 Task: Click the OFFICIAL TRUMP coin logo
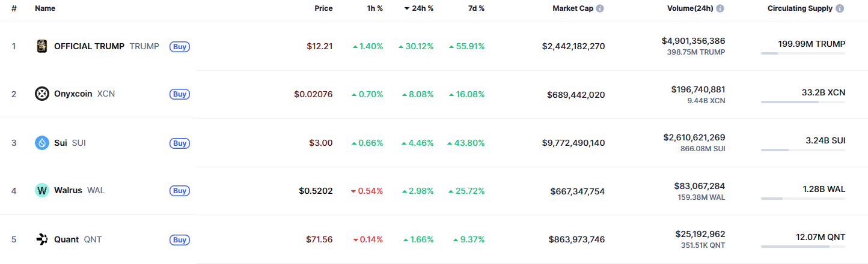tap(42, 46)
